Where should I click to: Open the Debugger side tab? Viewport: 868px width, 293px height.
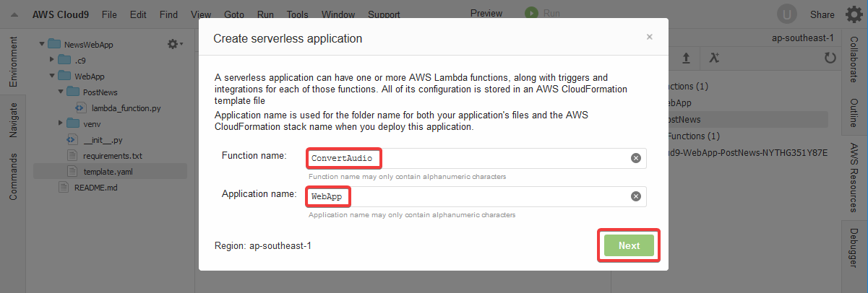[854, 248]
